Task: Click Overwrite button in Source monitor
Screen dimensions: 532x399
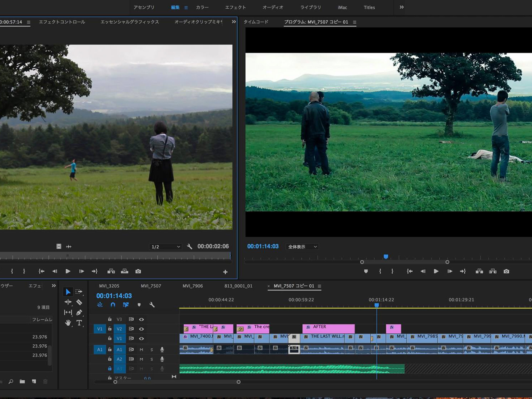Action: (x=125, y=271)
